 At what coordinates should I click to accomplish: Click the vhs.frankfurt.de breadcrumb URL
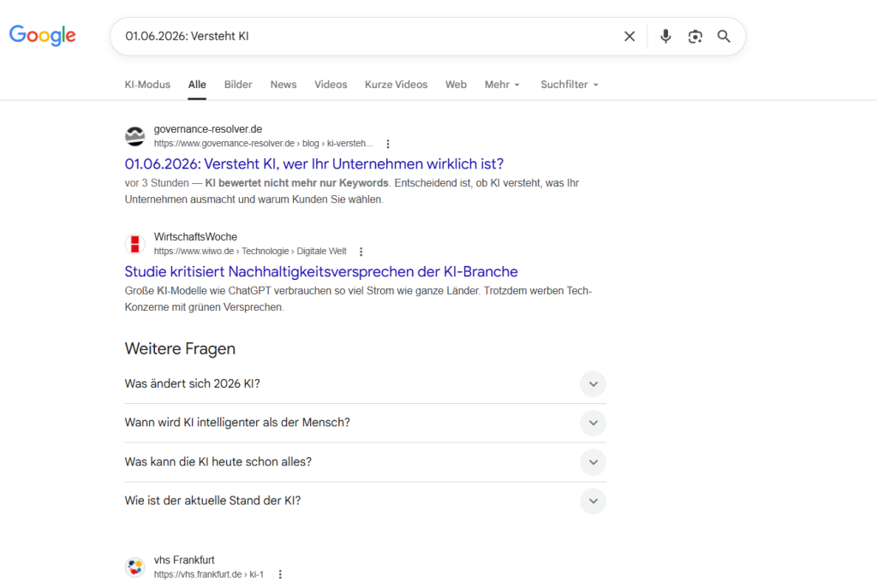click(x=209, y=574)
